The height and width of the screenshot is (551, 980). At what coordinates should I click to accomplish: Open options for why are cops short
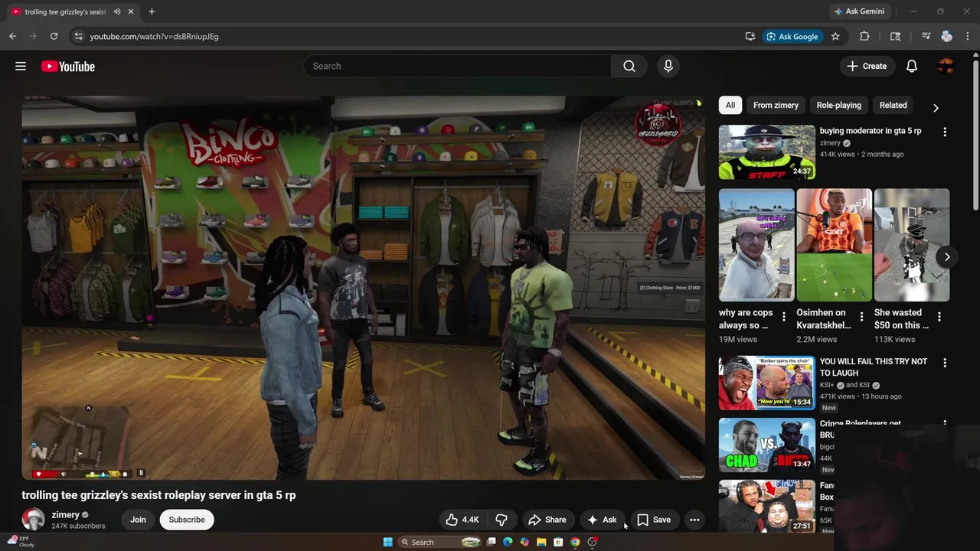(x=783, y=317)
